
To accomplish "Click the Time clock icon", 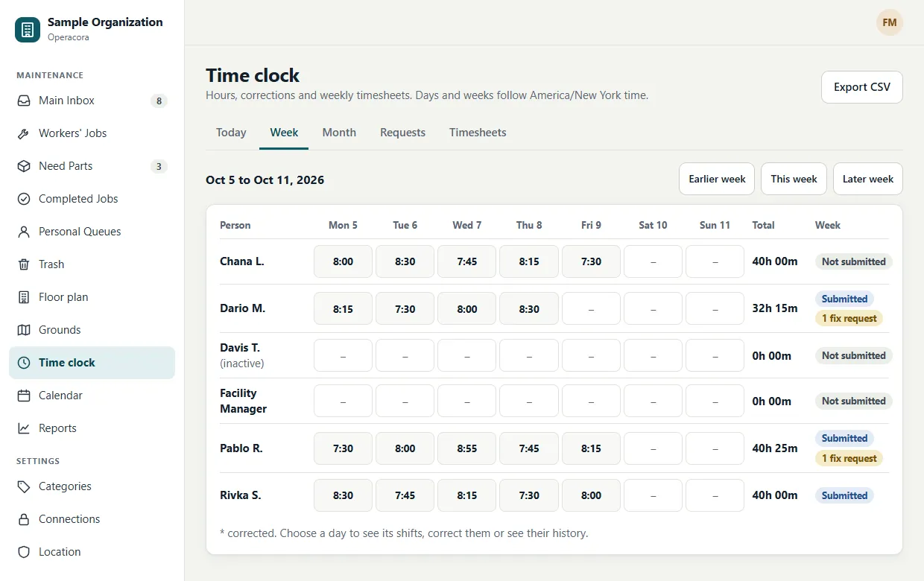I will [24, 363].
